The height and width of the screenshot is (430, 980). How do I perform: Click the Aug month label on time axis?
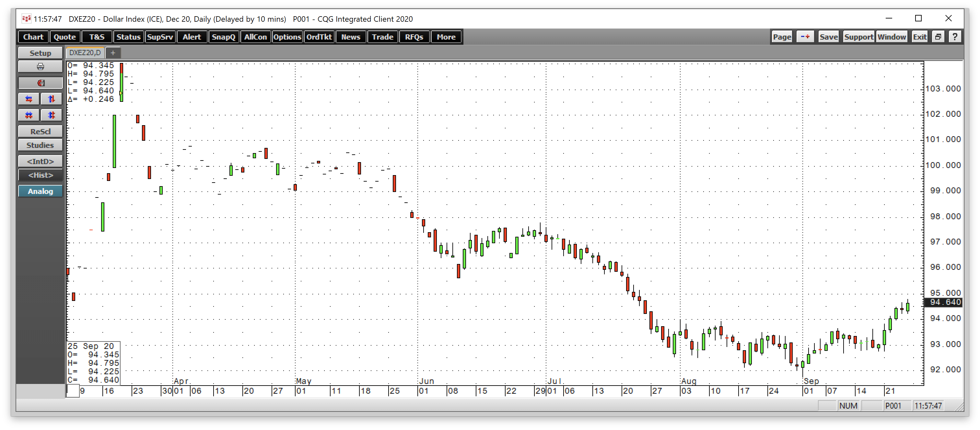689,381
